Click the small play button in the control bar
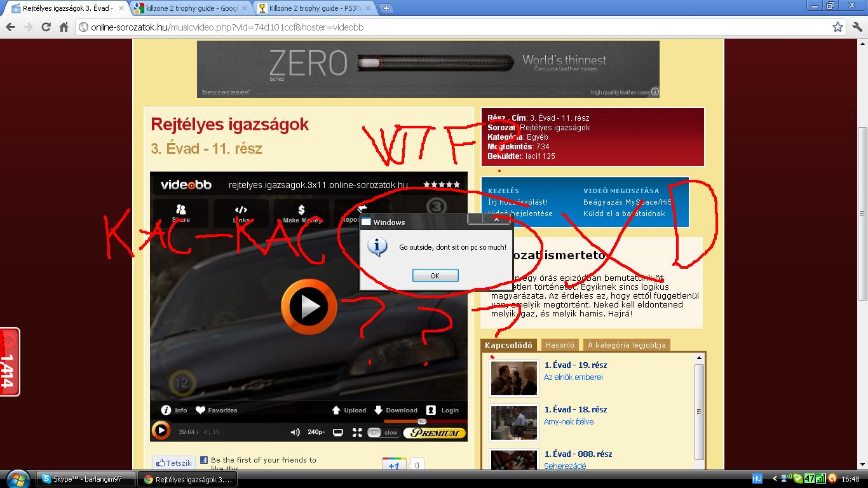Screen dimensions: 868x488 pyautogui.click(x=161, y=431)
